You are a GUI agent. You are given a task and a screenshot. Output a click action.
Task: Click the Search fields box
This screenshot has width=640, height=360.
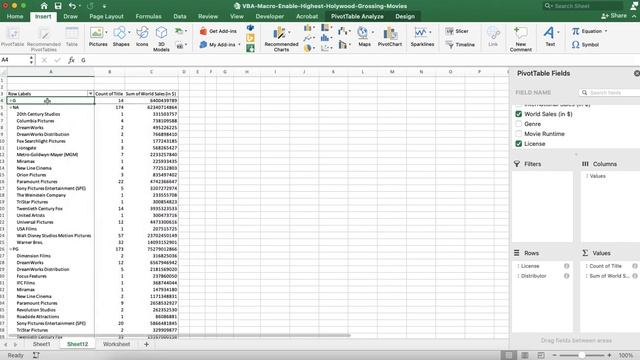click(x=609, y=93)
